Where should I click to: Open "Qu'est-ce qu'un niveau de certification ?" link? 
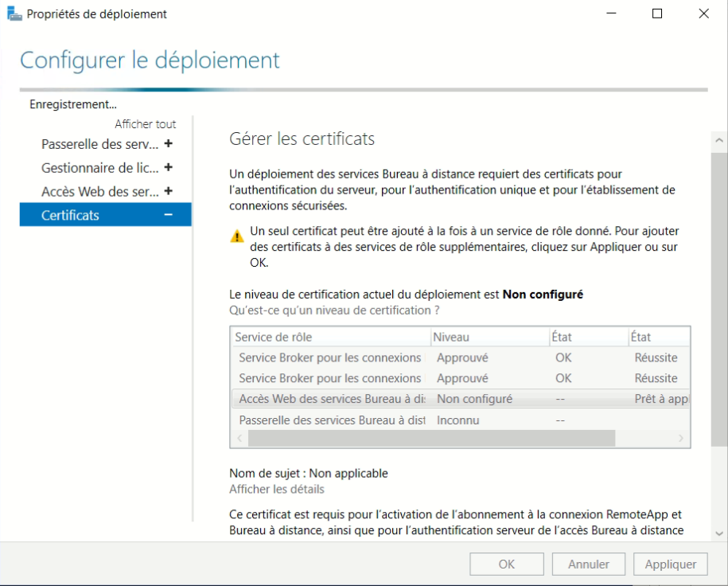pos(334,310)
